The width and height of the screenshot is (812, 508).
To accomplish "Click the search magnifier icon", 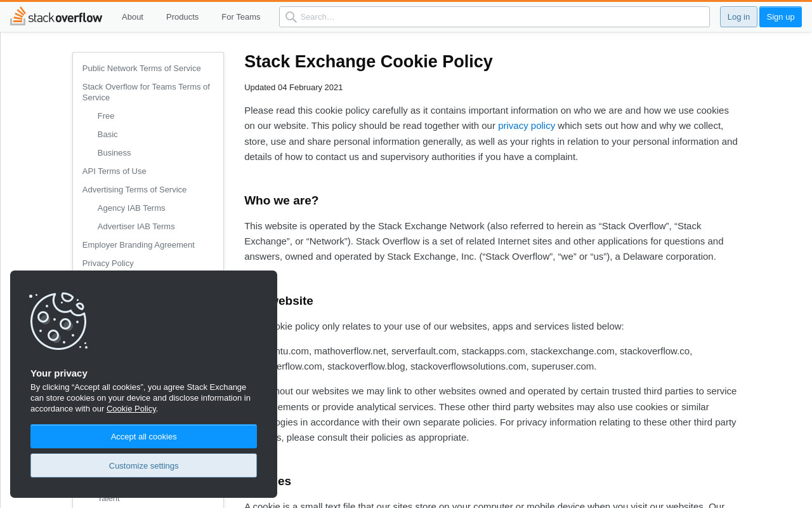I will [x=291, y=17].
